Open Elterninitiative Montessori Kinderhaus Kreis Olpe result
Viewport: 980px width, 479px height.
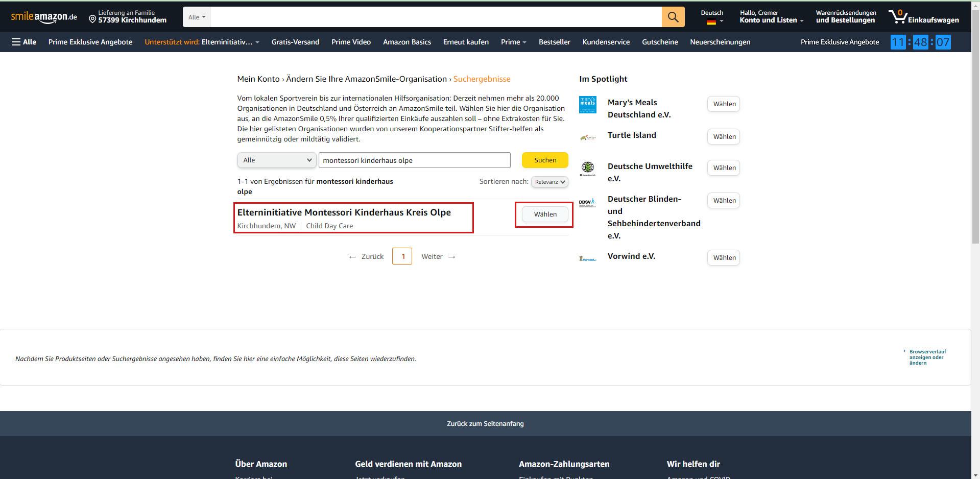[344, 212]
